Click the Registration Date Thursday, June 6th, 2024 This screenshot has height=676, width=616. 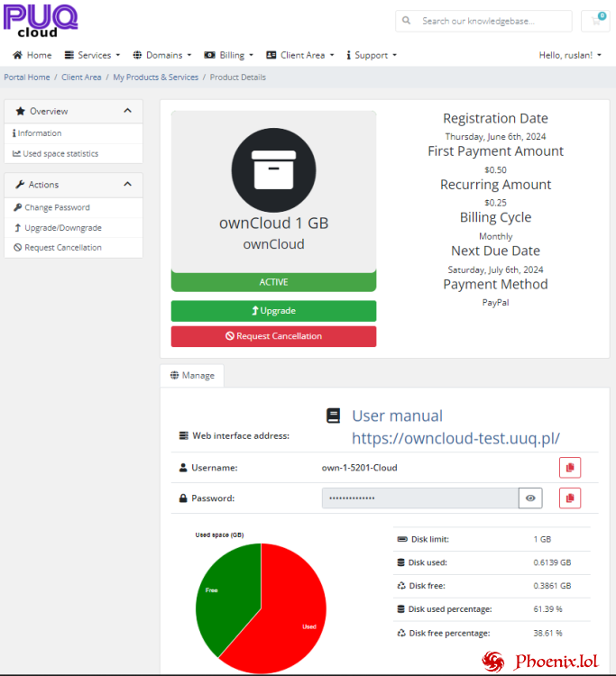pos(495,136)
